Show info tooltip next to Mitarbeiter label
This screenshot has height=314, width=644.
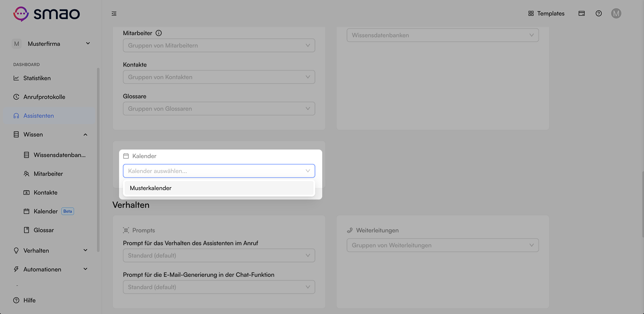[158, 33]
